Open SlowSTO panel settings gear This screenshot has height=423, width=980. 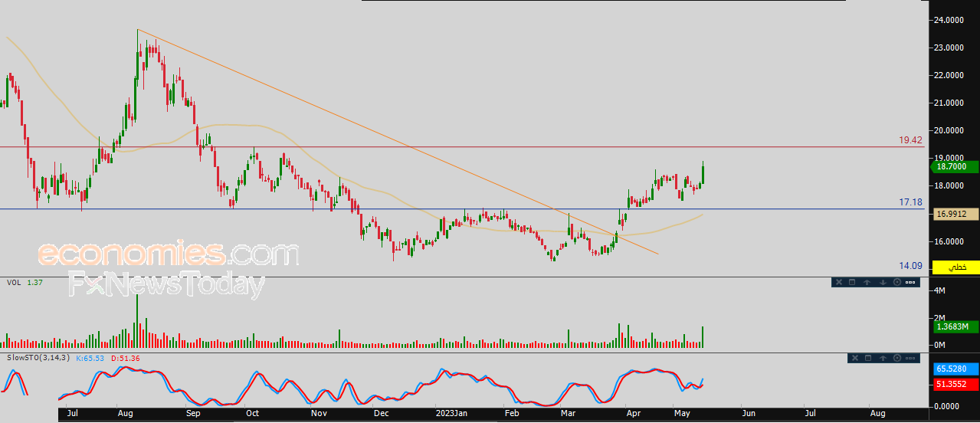click(896, 358)
